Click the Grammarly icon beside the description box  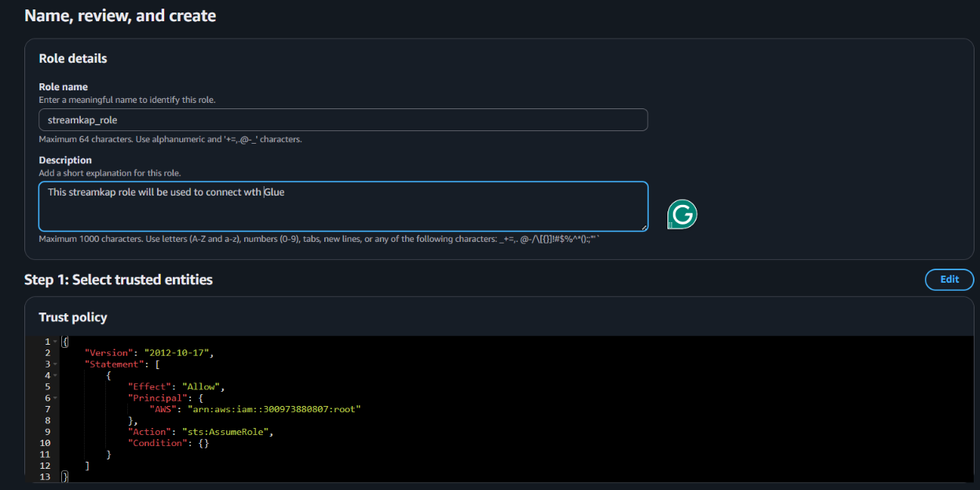pyautogui.click(x=682, y=214)
